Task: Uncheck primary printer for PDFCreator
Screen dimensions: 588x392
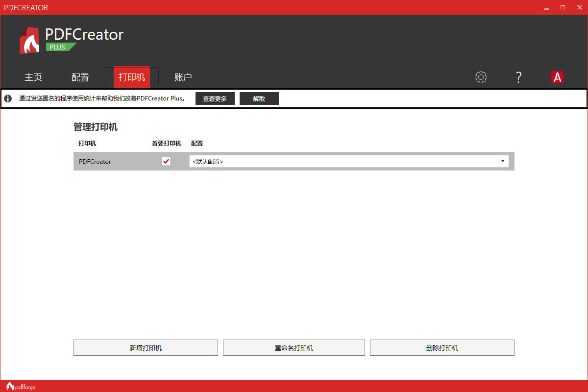Action: pos(166,161)
